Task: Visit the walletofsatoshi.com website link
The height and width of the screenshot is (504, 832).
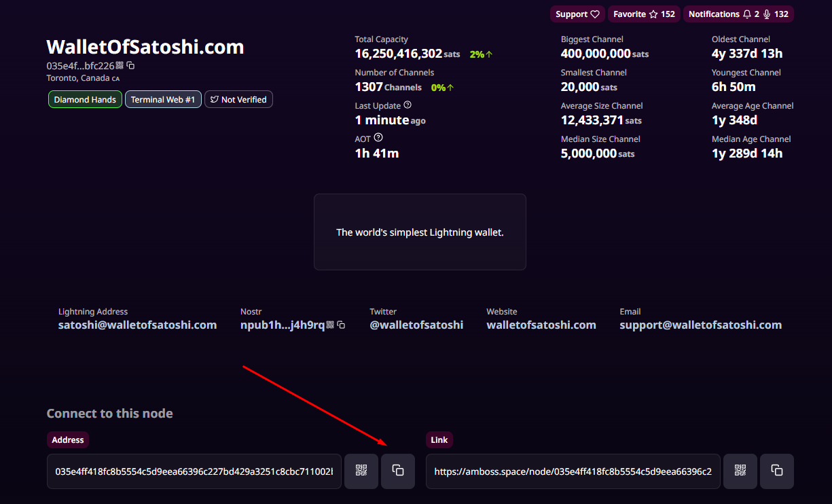Action: coord(541,325)
